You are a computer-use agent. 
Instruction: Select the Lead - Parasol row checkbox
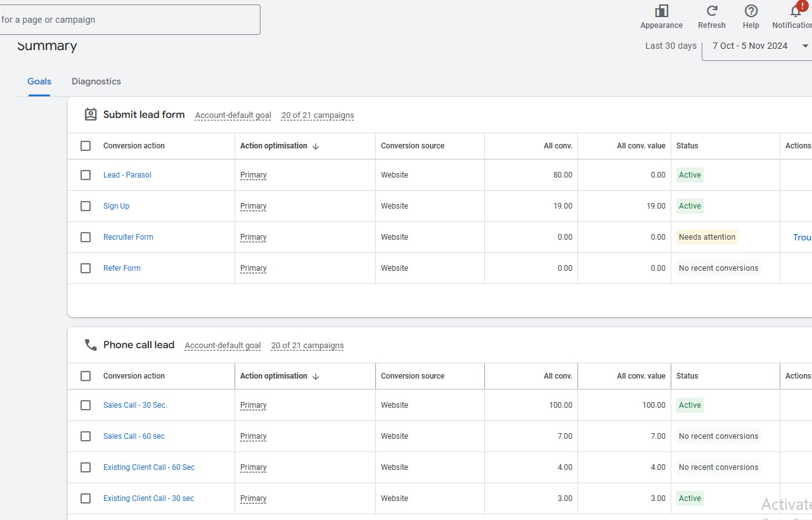pyautogui.click(x=86, y=175)
